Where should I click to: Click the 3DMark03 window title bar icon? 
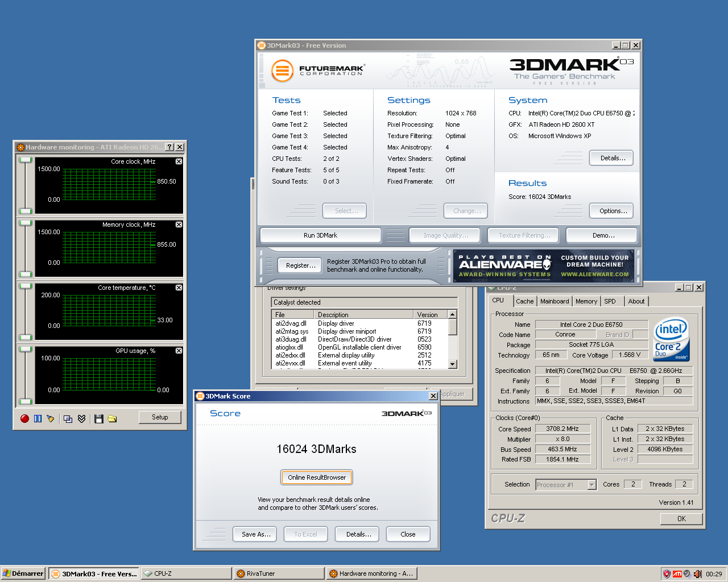(262, 45)
